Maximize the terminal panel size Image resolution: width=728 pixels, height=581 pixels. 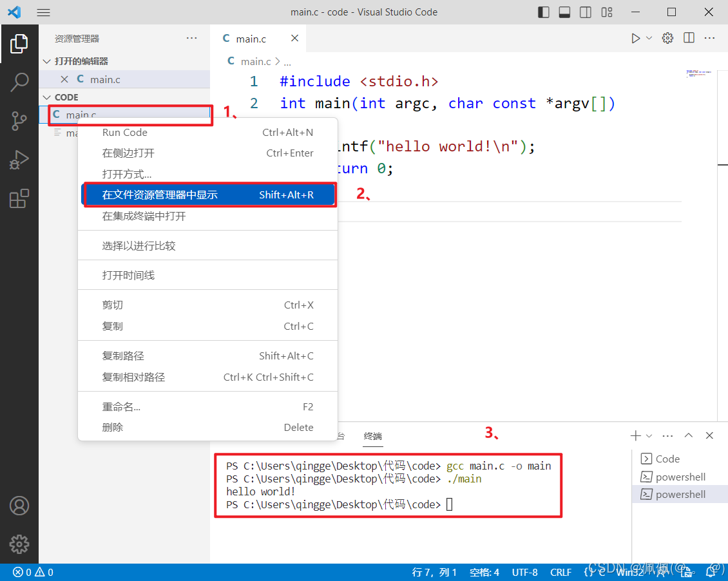click(x=689, y=435)
